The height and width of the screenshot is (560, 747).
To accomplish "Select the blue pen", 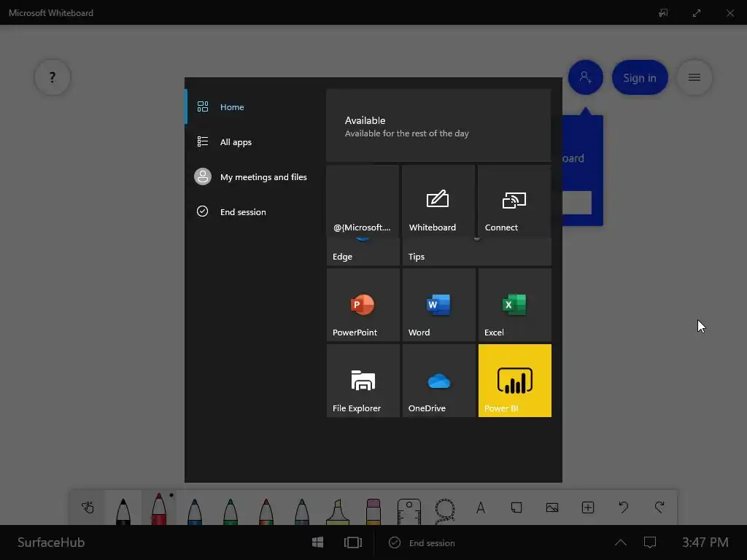I will 194,510.
